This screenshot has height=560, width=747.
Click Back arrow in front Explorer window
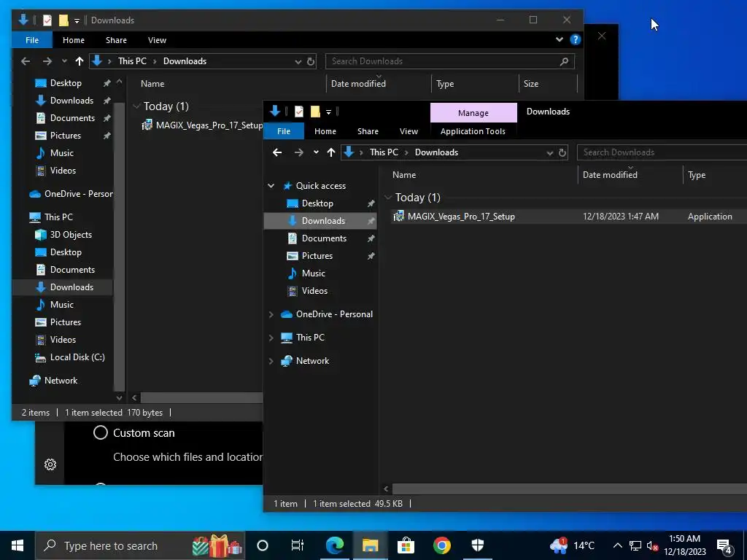277,152
